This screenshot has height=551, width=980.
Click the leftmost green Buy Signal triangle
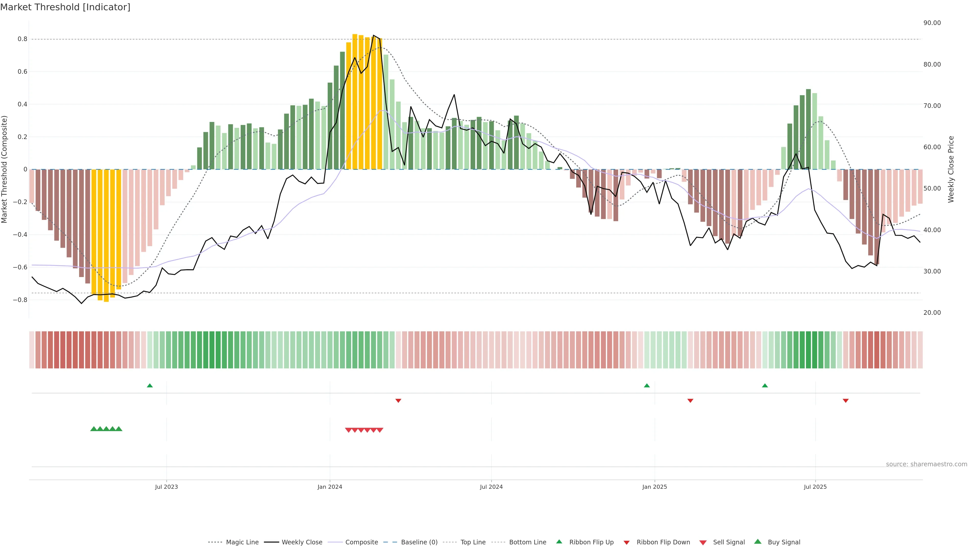click(x=94, y=429)
